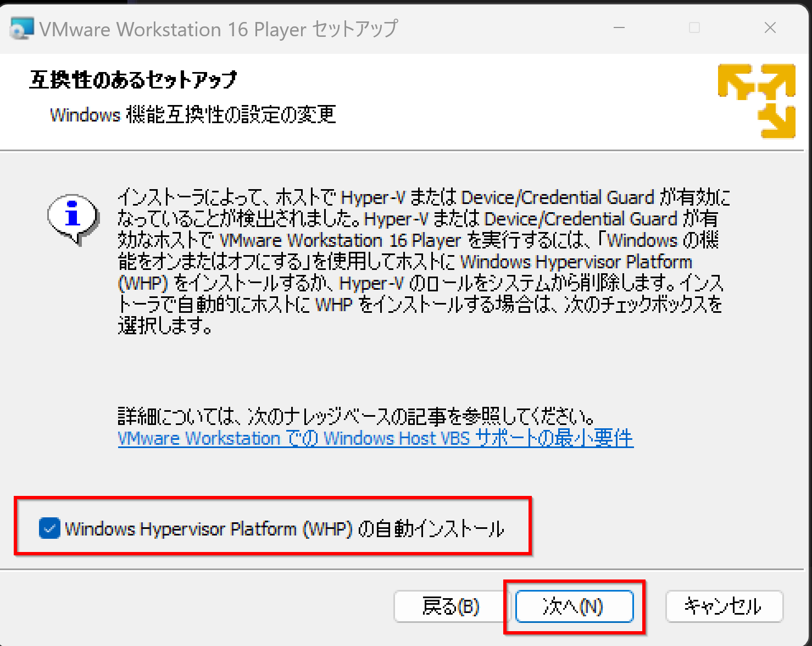The width and height of the screenshot is (812, 646).
Task: Click the yellow VMware logo in header
Action: click(757, 101)
